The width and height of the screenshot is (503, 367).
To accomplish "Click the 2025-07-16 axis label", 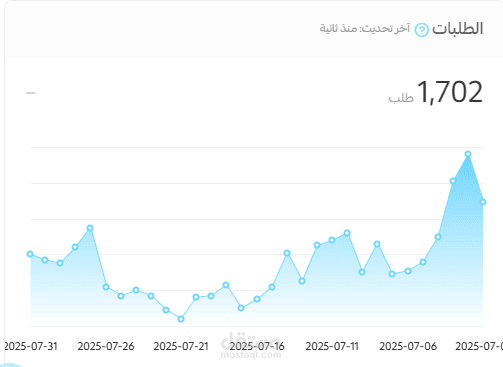I will (x=257, y=346).
